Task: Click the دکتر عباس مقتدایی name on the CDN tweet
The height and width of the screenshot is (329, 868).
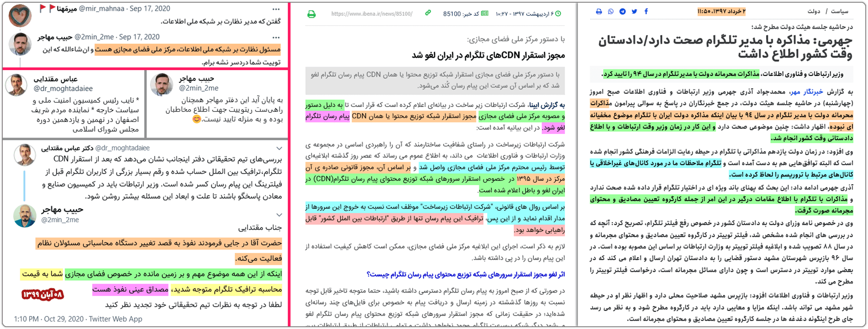Action: tap(67, 148)
